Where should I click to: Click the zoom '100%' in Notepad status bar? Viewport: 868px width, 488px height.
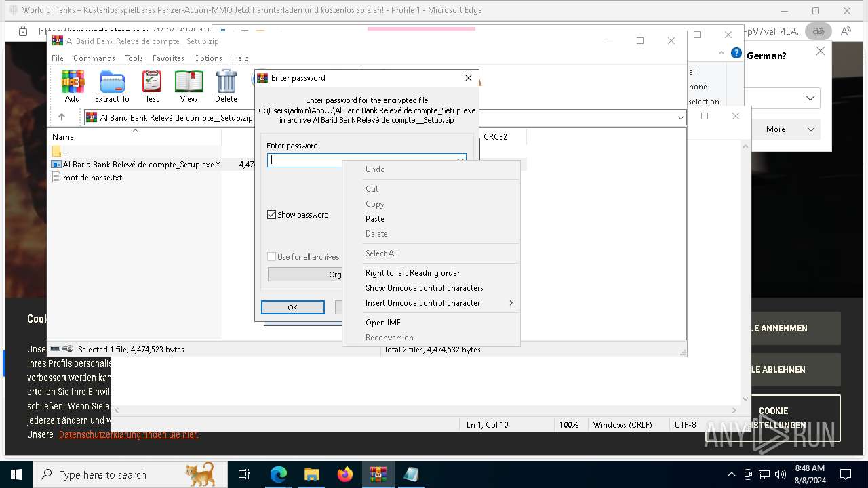pos(569,425)
